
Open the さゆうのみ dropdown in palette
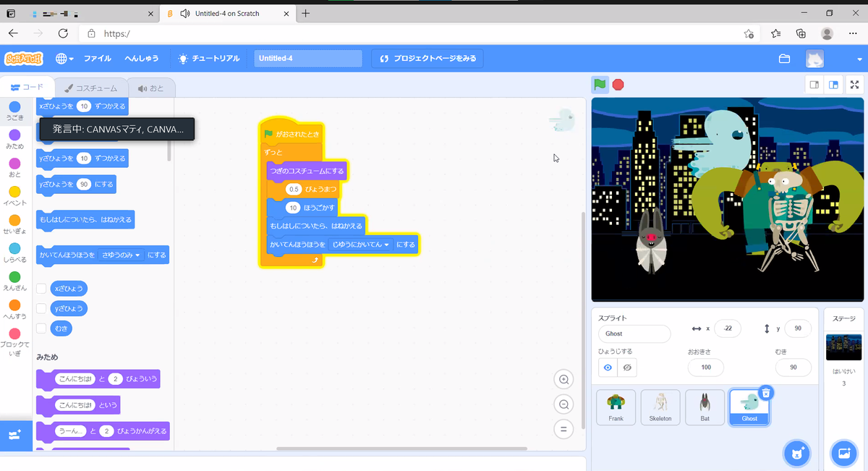tap(122, 255)
